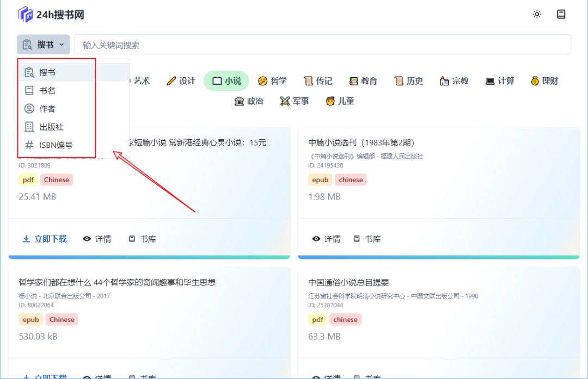Screen dimensions: 588x379
Task: Choose the 传记 category tag
Action: tap(318, 80)
